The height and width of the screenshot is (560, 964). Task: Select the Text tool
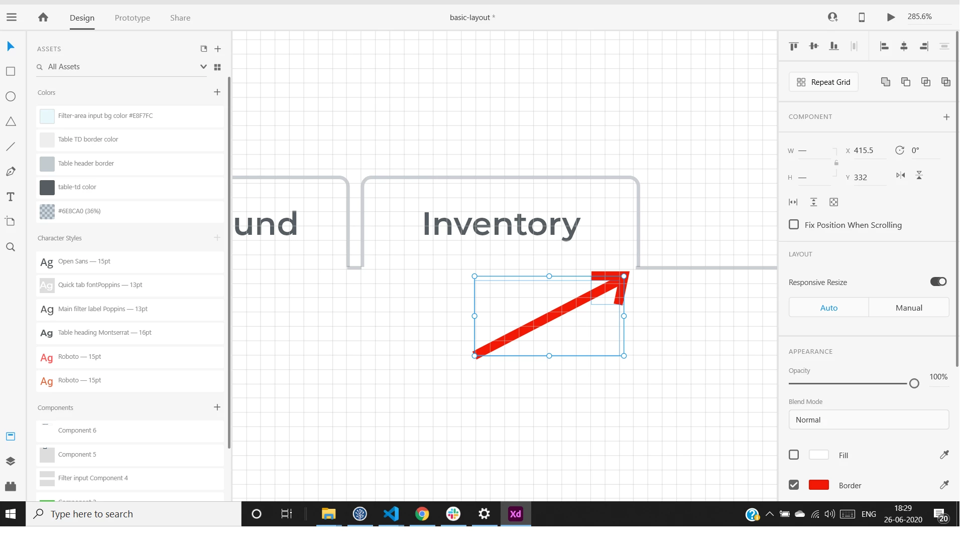pyautogui.click(x=11, y=197)
